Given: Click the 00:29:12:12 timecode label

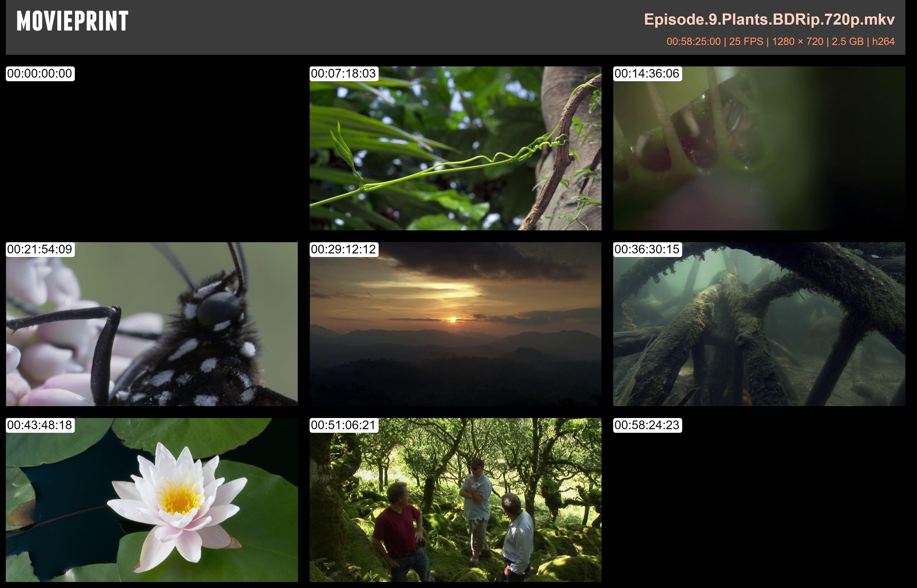Looking at the screenshot, I should (x=343, y=249).
